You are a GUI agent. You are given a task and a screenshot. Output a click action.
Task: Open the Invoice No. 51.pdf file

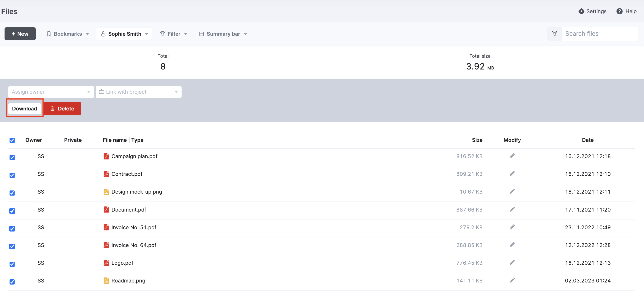pyautogui.click(x=134, y=227)
